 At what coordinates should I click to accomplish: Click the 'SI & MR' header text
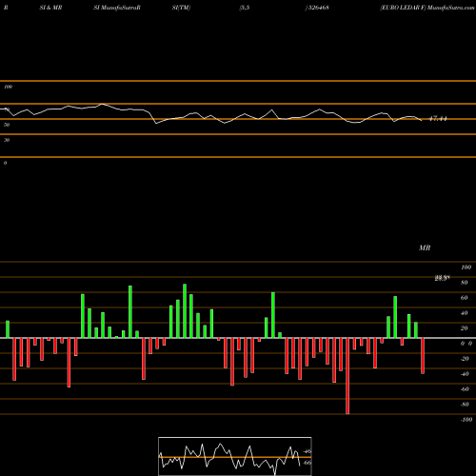click(50, 8)
